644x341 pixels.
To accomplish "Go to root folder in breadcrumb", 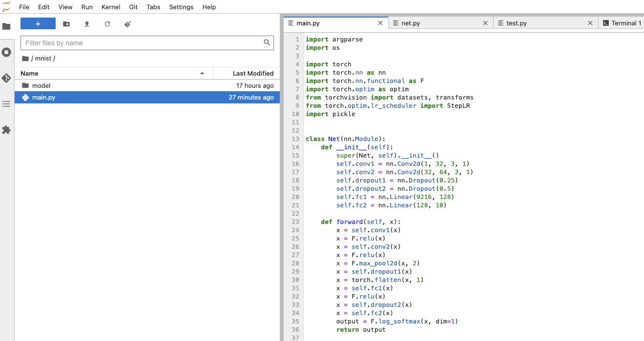I will [x=25, y=59].
